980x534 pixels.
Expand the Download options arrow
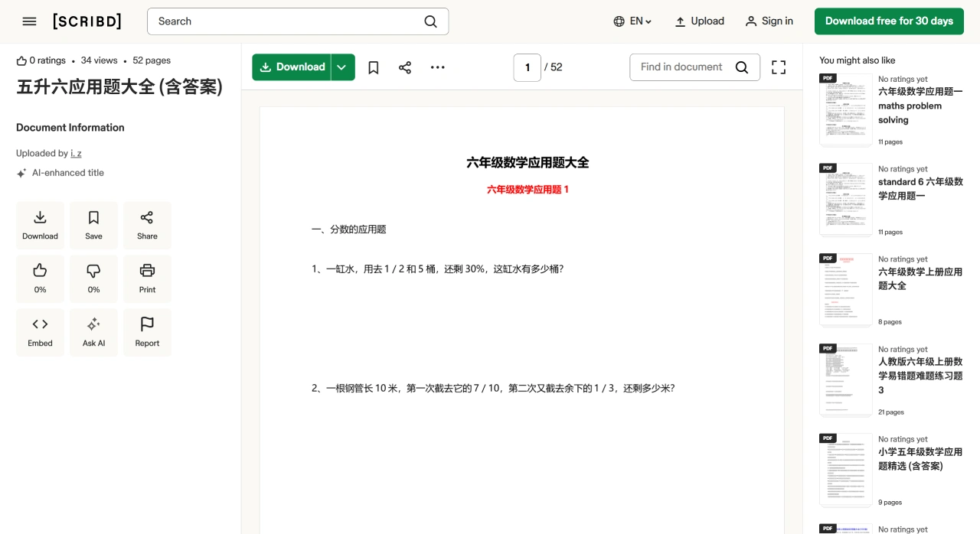point(342,67)
